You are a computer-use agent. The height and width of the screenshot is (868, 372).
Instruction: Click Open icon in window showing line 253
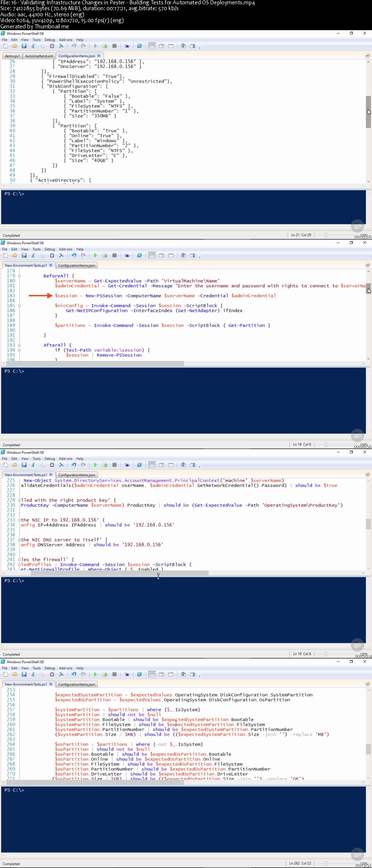point(15,675)
